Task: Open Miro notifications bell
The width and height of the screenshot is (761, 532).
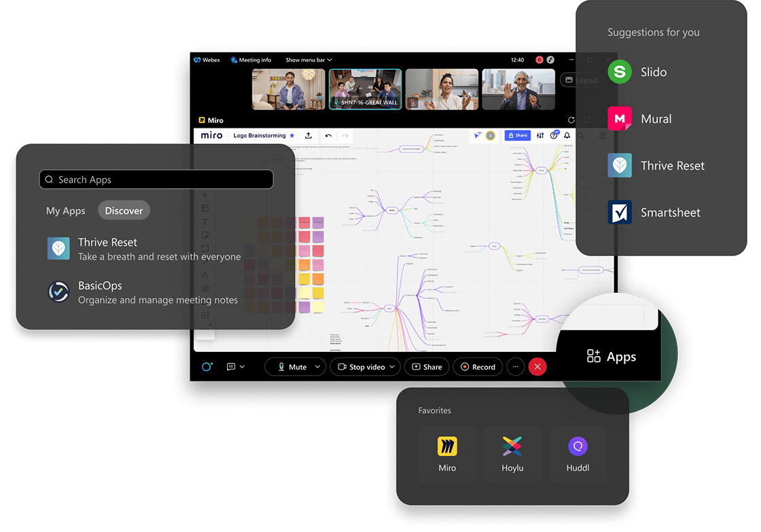Action: pyautogui.click(x=567, y=136)
